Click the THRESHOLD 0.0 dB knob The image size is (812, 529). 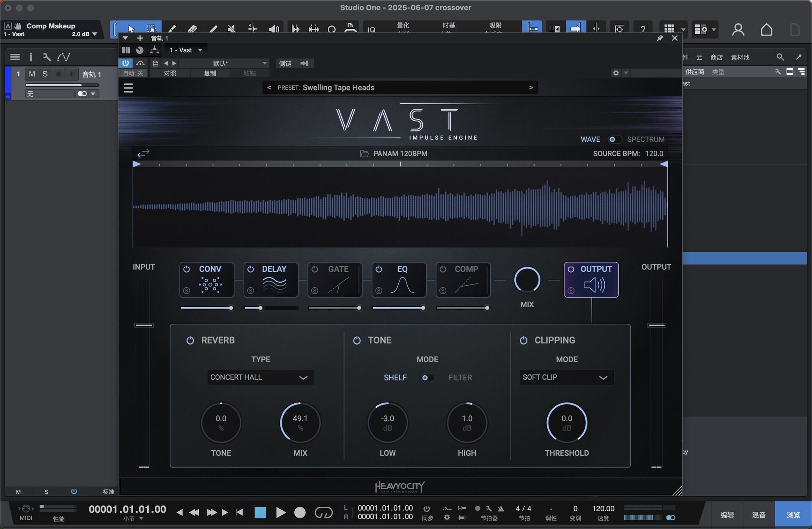click(567, 423)
